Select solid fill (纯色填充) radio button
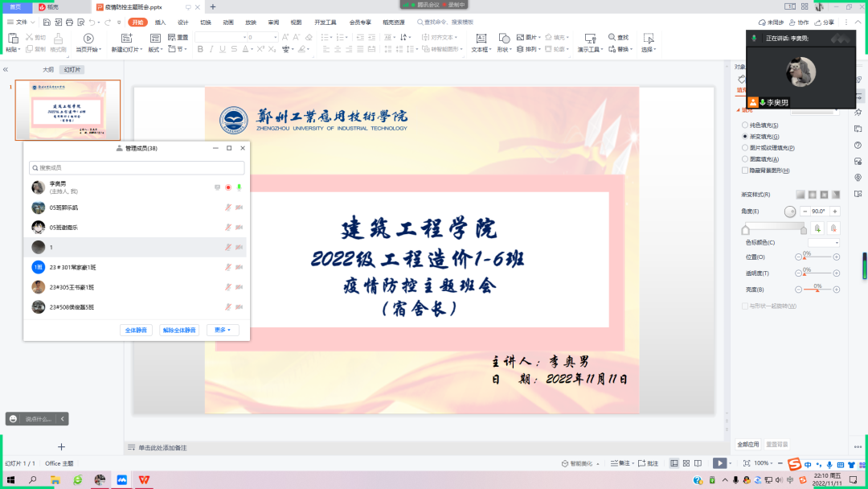Viewport: 868px width, 489px height. point(743,125)
